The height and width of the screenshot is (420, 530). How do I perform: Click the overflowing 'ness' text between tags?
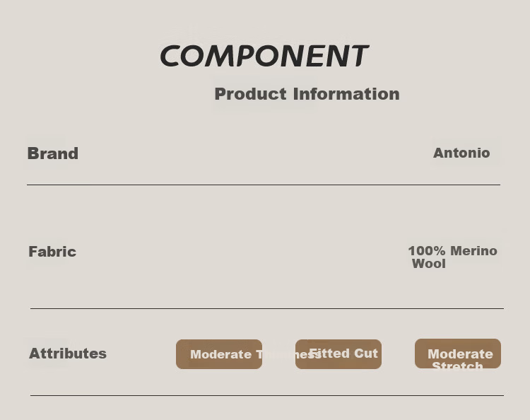coord(307,355)
